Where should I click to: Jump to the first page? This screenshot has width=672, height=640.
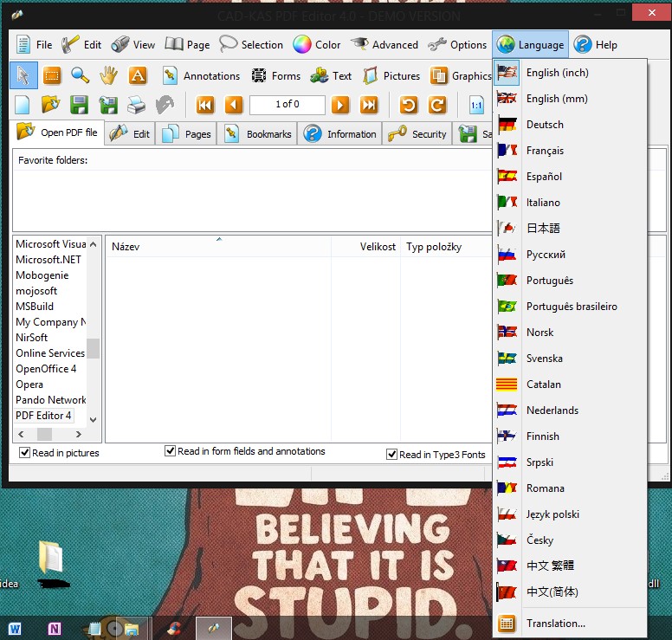click(x=205, y=105)
